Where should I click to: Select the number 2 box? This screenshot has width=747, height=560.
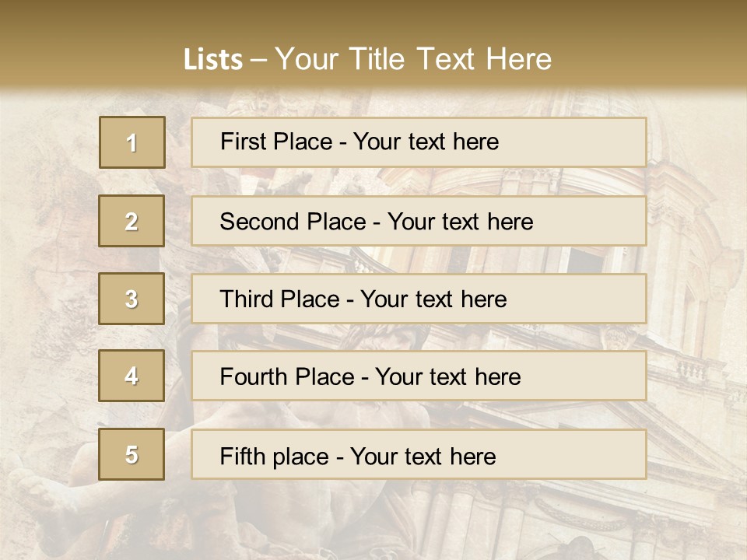coord(132,221)
